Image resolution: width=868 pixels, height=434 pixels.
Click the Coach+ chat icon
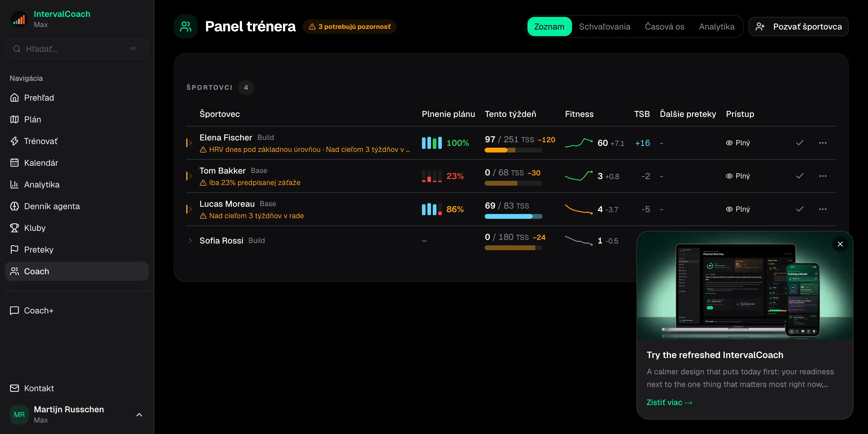14,310
